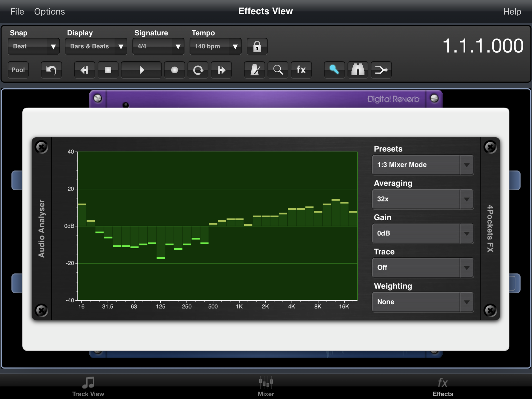This screenshot has height=399, width=532.
Task: Switch to the Mixer tab
Action: tap(266, 387)
